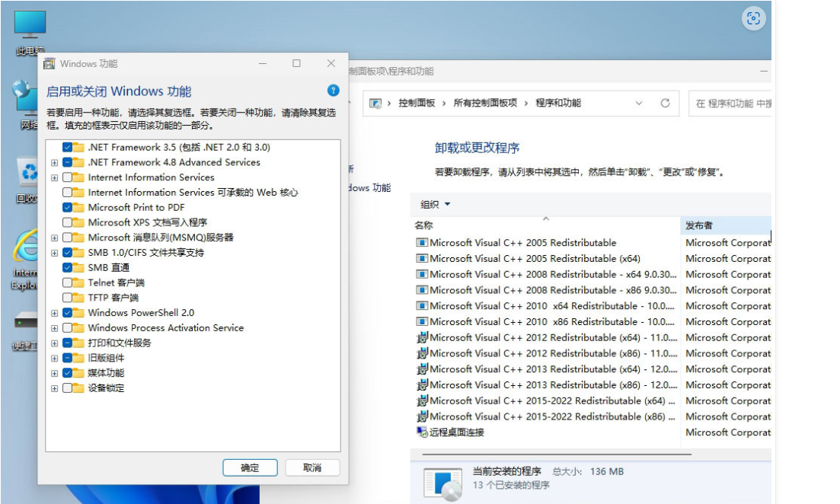
Task: Select Visual C++ 2010 x86 Redistributable entry
Action: pyautogui.click(x=545, y=322)
